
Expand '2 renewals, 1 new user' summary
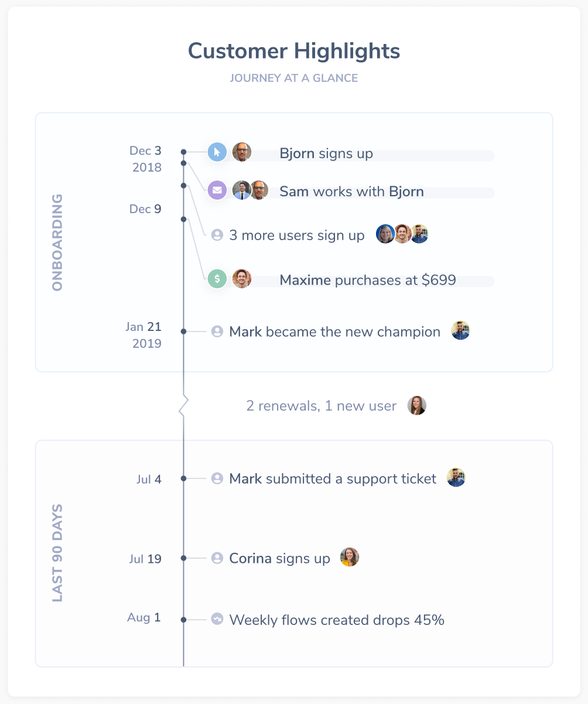click(321, 405)
